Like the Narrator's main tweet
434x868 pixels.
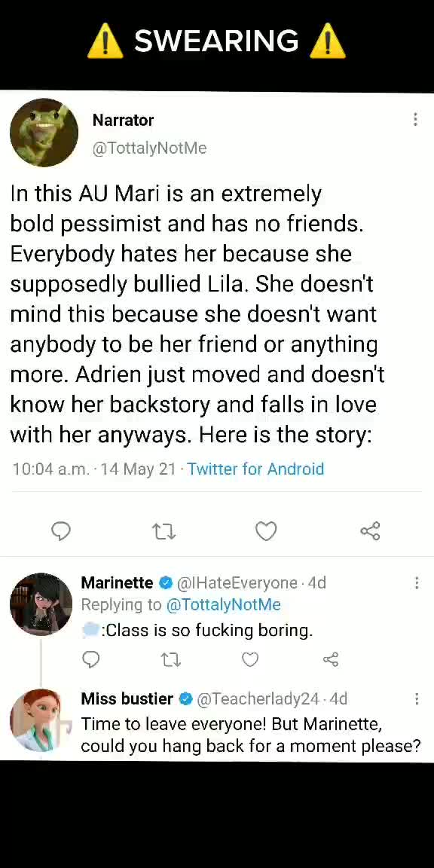pos(266,531)
